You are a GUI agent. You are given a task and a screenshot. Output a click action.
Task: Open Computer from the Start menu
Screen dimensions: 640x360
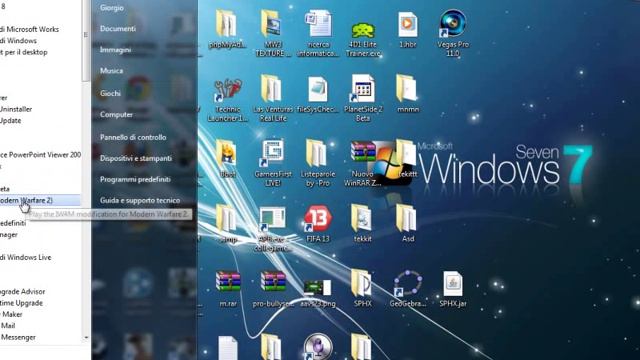click(116, 115)
